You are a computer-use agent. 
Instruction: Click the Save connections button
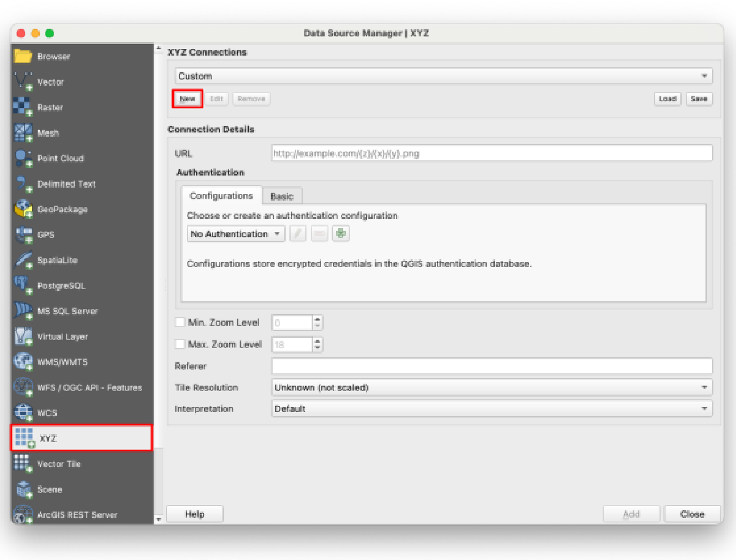(x=699, y=99)
